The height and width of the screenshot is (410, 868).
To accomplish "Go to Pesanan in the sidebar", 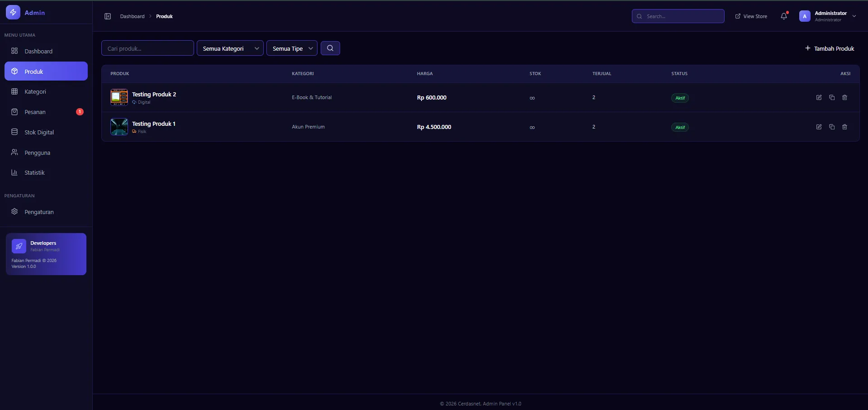I will 35,112.
